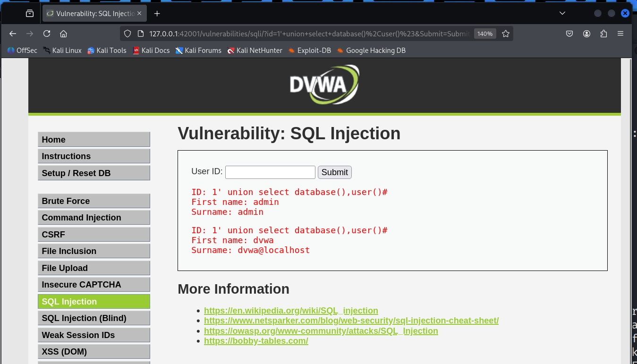The height and width of the screenshot is (364, 637).
Task: Open the Weak Session IDs page
Action: tap(94, 335)
